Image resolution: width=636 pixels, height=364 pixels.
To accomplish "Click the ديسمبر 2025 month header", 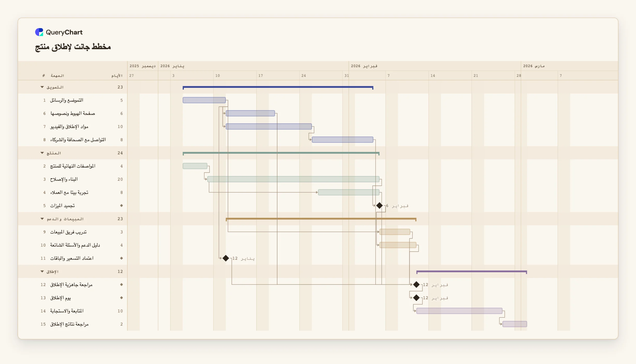I will point(143,66).
